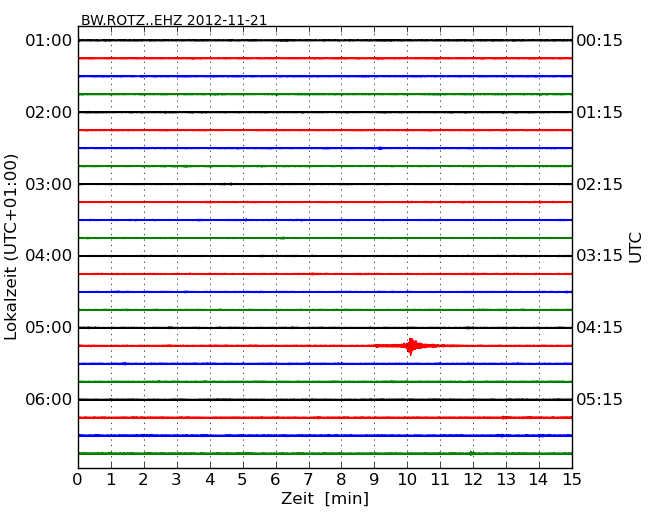The image size is (650, 520).
Task: Click the 03:15 UTC time label
Action: pos(599,256)
